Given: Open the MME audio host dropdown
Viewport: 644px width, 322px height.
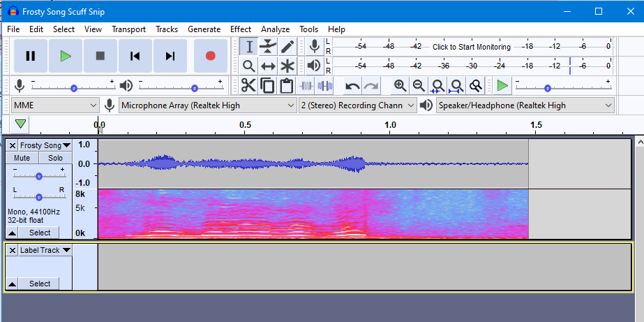Looking at the screenshot, I should [x=56, y=105].
